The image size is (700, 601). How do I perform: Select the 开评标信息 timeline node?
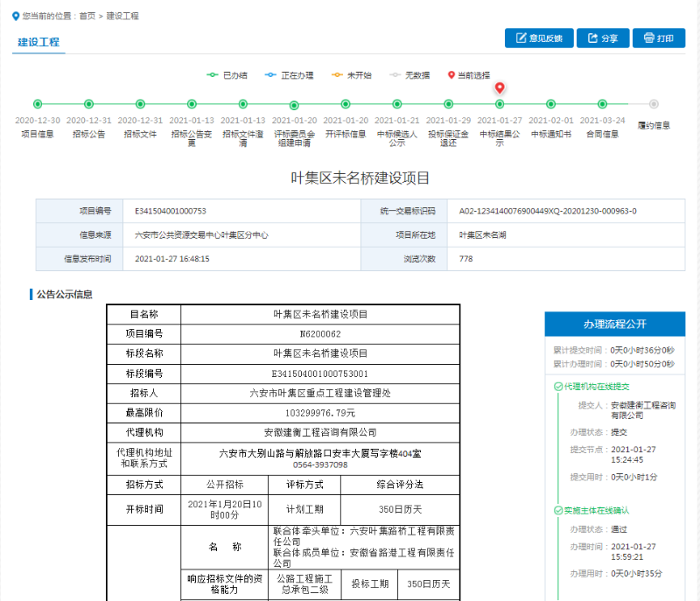point(346,104)
